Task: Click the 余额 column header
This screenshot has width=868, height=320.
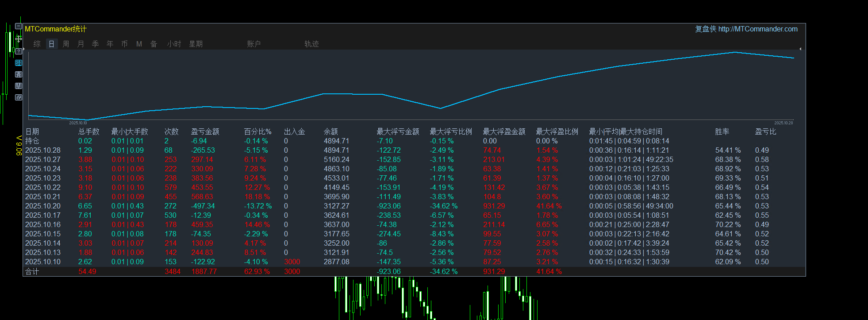Action: click(x=331, y=131)
